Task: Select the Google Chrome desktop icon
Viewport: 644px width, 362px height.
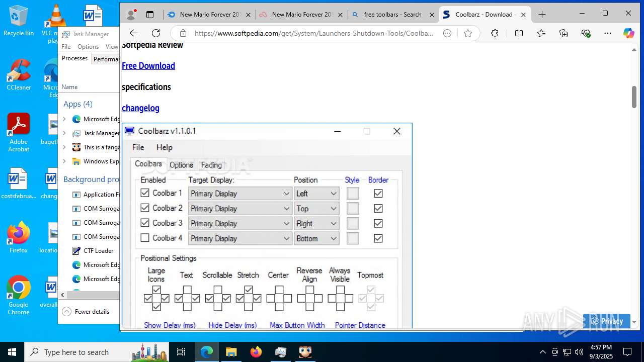Action: [19, 296]
